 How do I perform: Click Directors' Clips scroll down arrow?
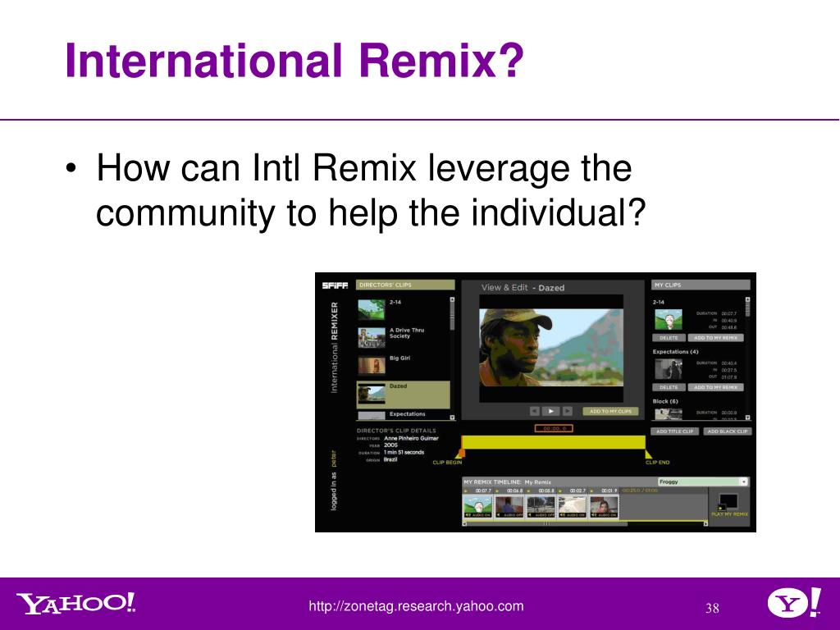point(452,417)
